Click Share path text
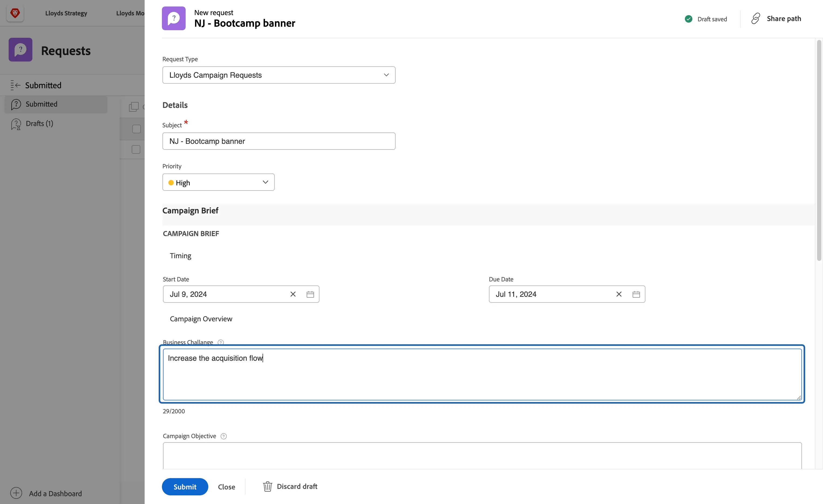Viewport: 823px width, 504px height. point(784,19)
